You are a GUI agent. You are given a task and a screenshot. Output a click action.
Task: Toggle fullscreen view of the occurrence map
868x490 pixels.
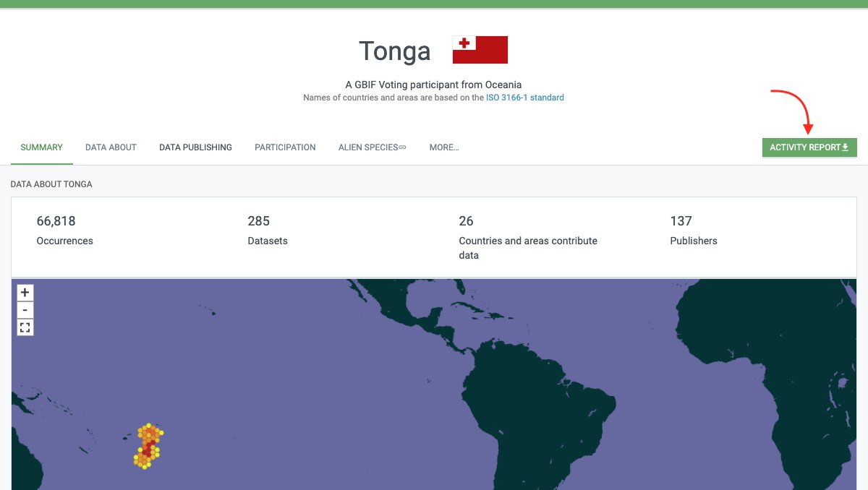(x=25, y=327)
